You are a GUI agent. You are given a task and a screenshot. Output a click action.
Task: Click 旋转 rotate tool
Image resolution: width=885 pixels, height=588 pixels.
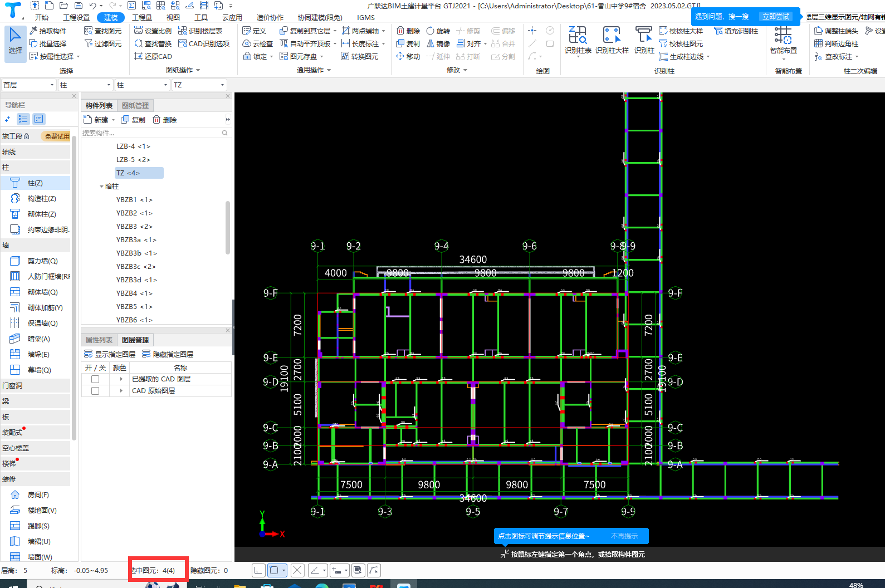(438, 31)
